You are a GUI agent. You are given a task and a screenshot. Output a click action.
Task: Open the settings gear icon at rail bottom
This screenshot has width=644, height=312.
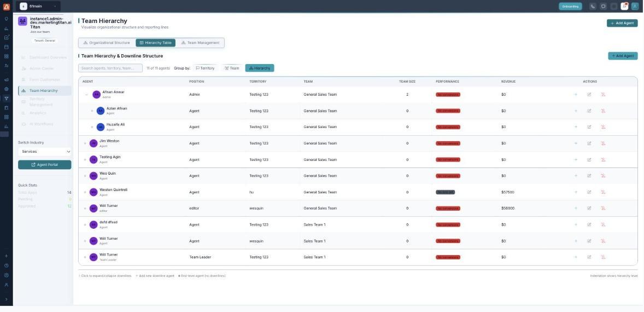(6, 275)
